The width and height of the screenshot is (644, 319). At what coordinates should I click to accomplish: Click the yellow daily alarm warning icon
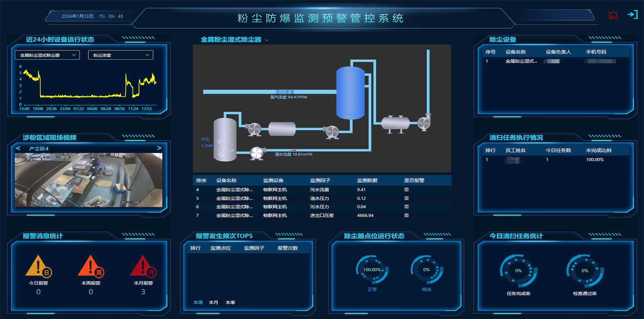38,266
